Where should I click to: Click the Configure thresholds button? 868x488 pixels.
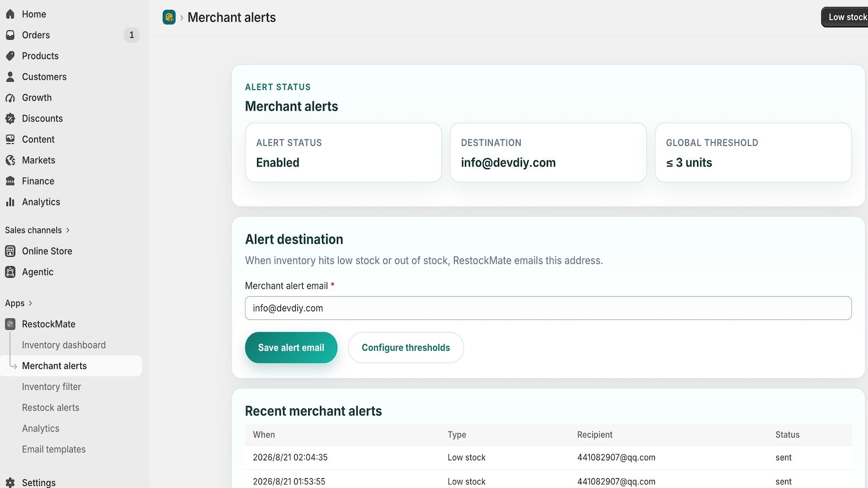coord(406,348)
